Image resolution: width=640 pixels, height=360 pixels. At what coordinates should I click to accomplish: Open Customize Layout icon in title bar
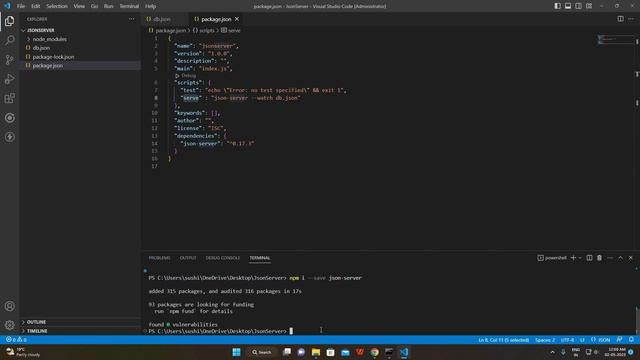point(589,6)
